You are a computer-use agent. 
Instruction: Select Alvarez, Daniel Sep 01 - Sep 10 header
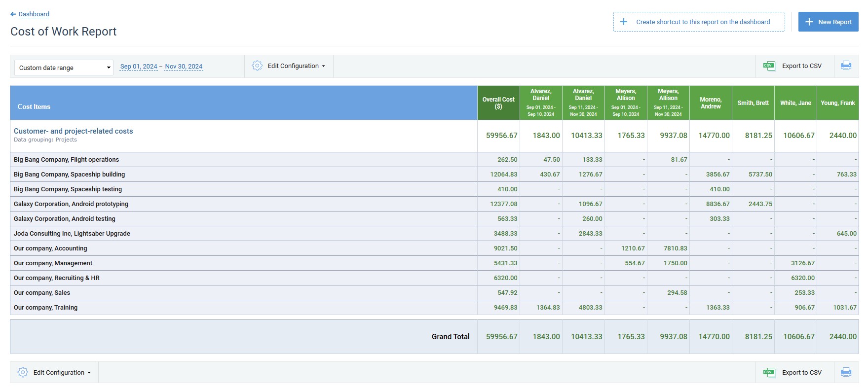541,103
